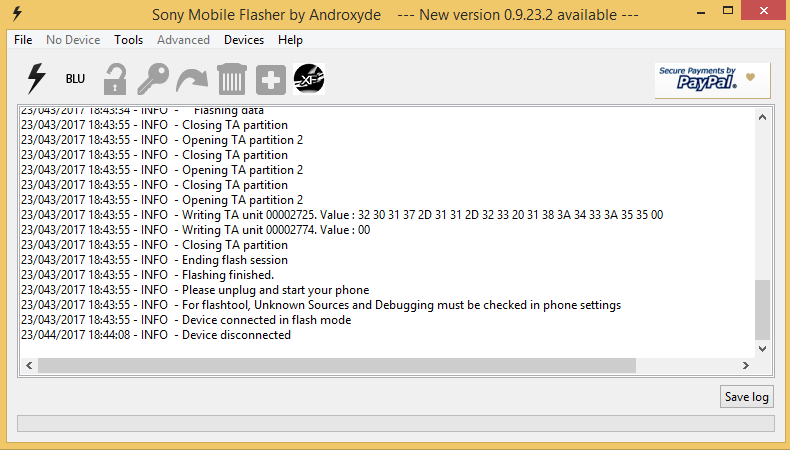
Task: Open the File menu
Action: pyautogui.click(x=23, y=40)
